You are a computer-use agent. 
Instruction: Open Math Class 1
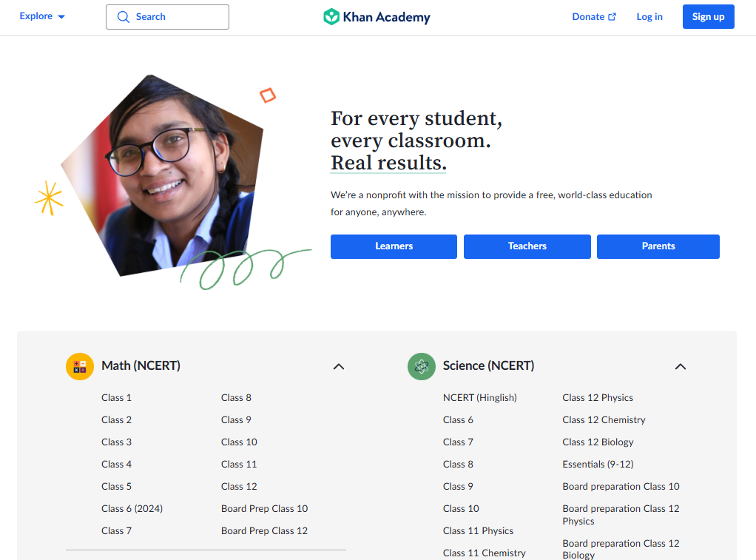point(116,397)
